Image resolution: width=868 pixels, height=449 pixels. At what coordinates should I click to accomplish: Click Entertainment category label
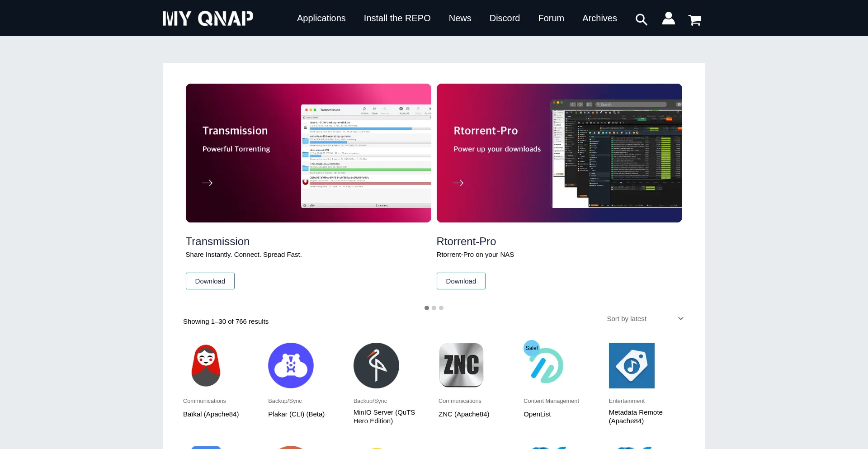(x=627, y=401)
